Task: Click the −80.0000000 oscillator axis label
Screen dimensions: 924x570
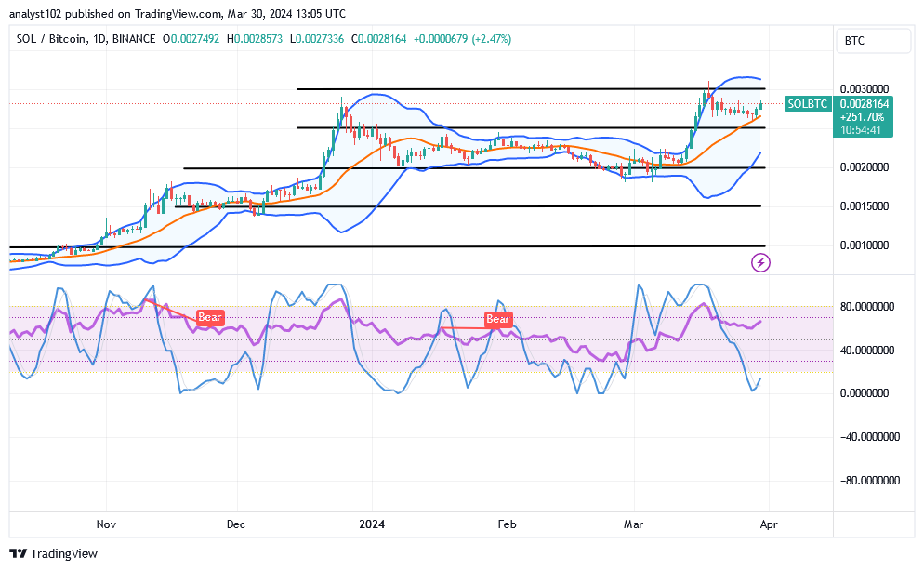Action: [x=870, y=481]
